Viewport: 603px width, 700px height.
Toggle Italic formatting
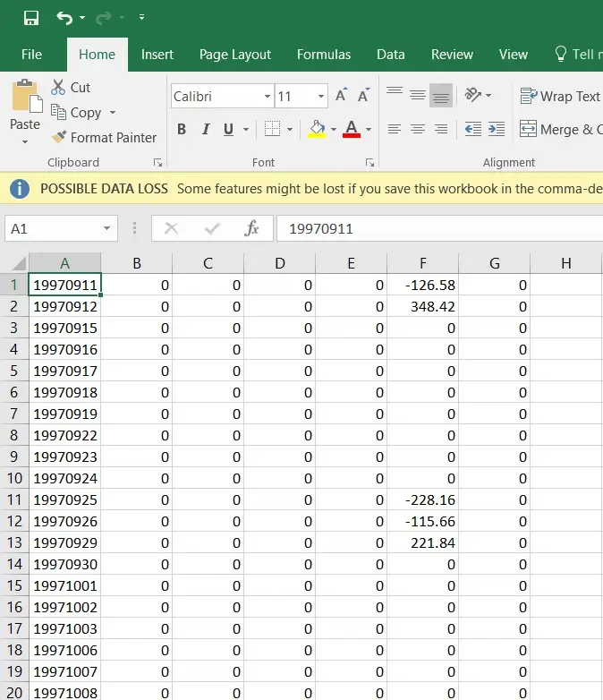tap(205, 129)
